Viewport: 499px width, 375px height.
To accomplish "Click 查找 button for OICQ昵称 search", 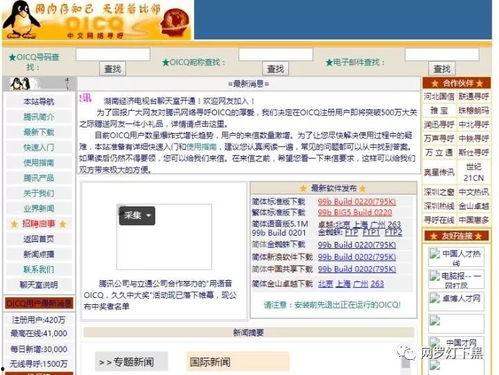I will 276,69.
